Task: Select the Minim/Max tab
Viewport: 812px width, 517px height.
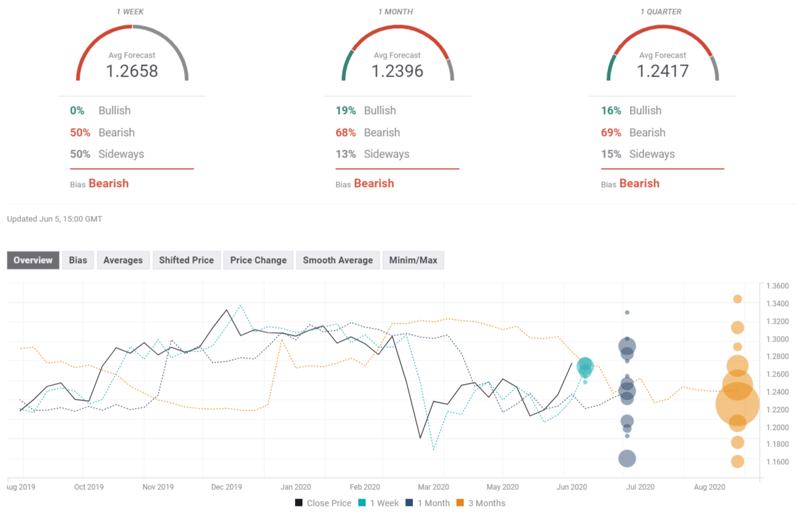Action: coord(413,260)
